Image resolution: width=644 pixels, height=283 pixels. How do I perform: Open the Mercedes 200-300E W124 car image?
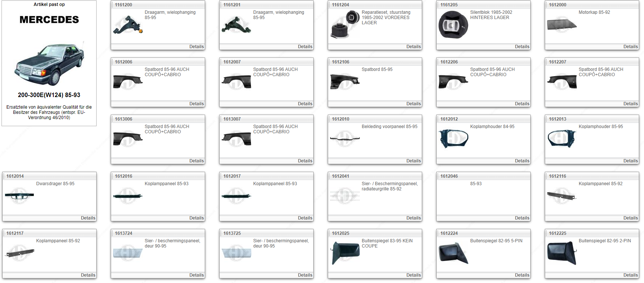click(x=49, y=64)
